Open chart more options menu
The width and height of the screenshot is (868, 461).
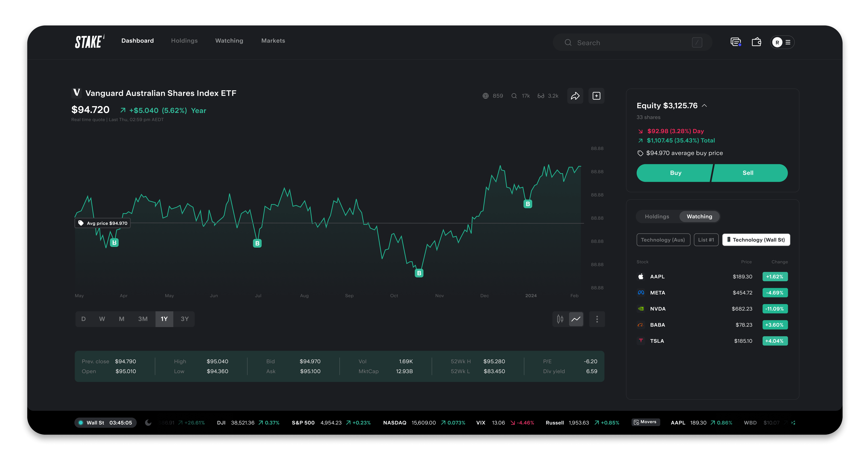597,319
